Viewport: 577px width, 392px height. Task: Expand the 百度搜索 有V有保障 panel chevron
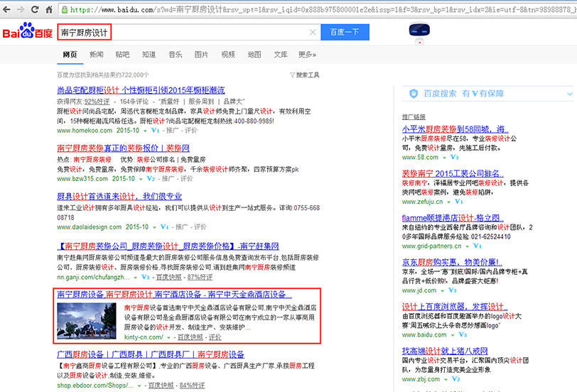point(570,94)
